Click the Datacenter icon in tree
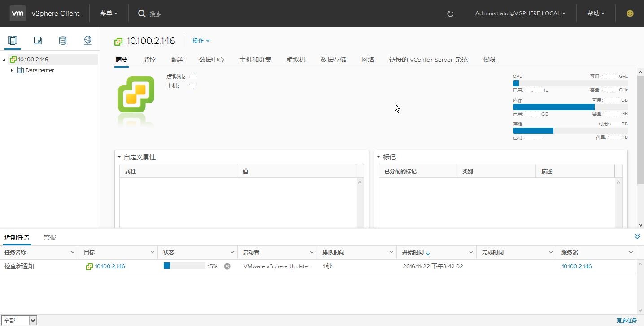 [x=20, y=70]
